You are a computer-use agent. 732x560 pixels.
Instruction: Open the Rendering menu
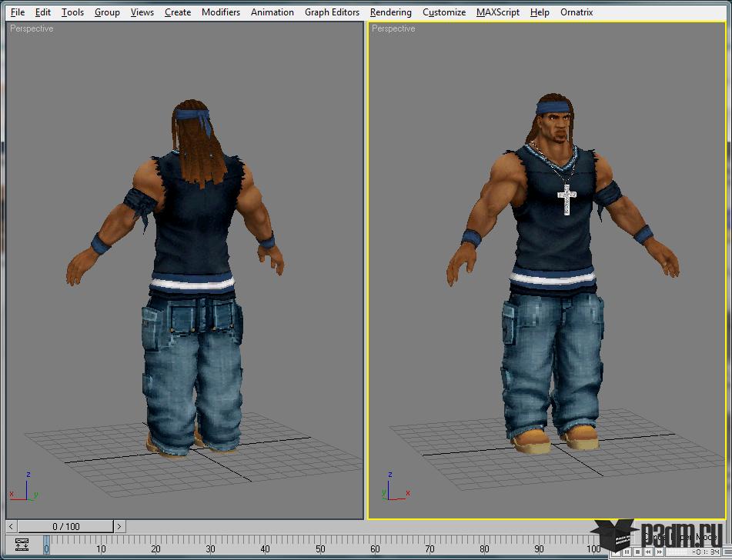pyautogui.click(x=391, y=12)
